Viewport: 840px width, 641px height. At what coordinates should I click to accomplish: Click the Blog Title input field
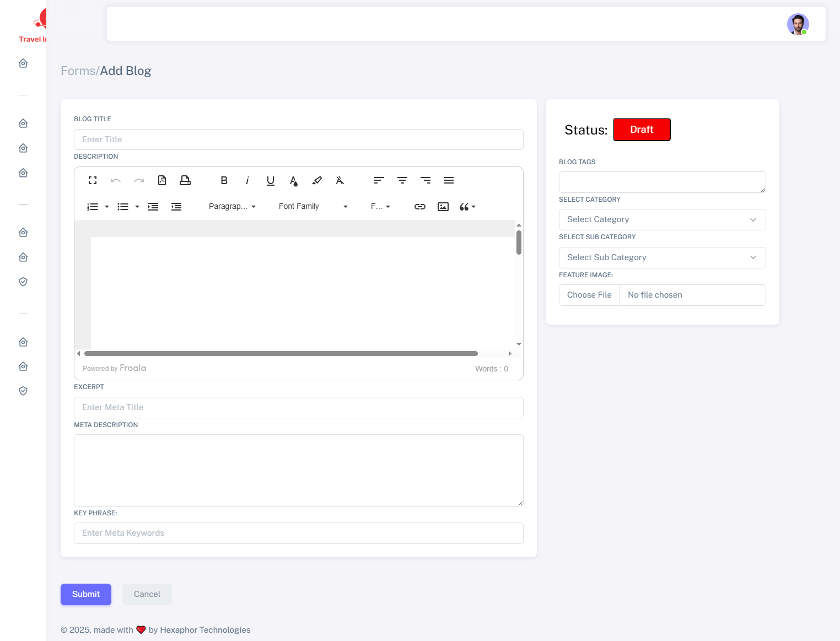tap(298, 139)
